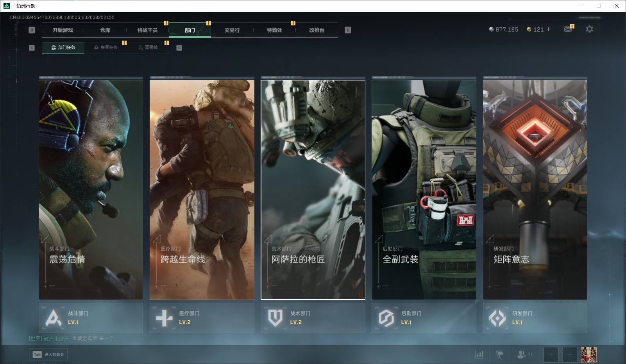Viewport: 626px width, 364px height.
Task: Open the 军需处 sub-tab
Action: click(148, 48)
